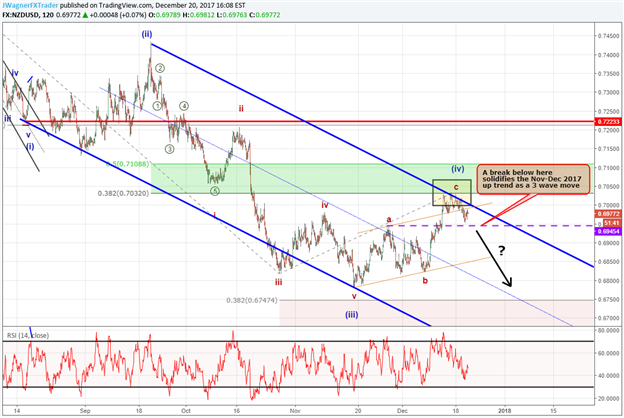Screen dimensions: 624x418
Task: Click the FX:NZDUSD symbol name
Action: tap(20, 15)
